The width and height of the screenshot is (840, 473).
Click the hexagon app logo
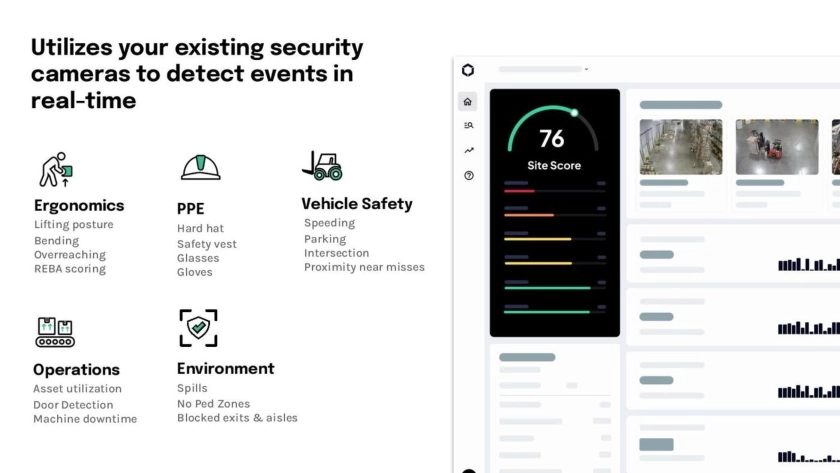point(468,70)
